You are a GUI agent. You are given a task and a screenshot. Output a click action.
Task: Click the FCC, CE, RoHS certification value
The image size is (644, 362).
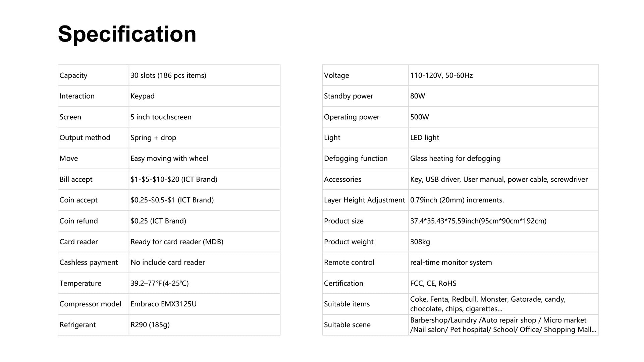(433, 283)
